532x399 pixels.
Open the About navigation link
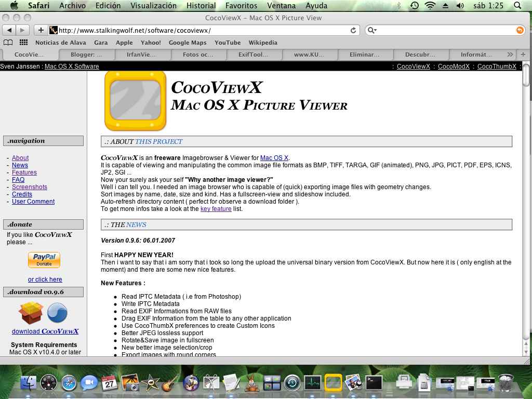(x=20, y=158)
